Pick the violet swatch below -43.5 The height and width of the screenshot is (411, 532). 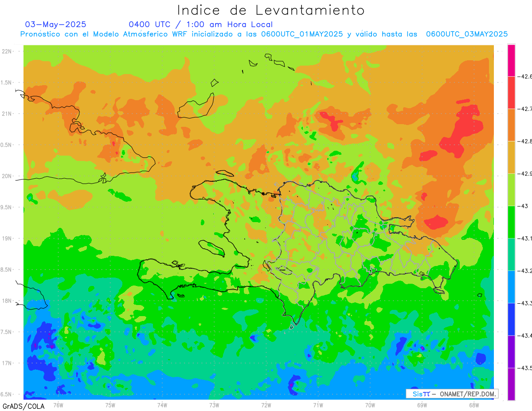coord(511,384)
